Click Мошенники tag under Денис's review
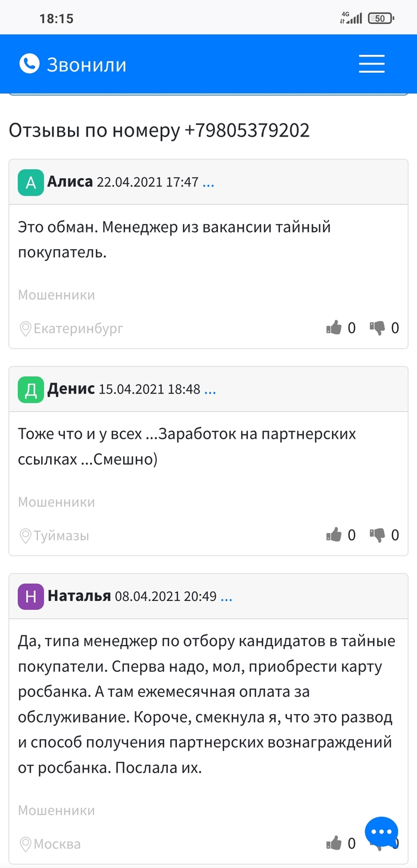Image resolution: width=417 pixels, height=868 pixels. coord(57,503)
